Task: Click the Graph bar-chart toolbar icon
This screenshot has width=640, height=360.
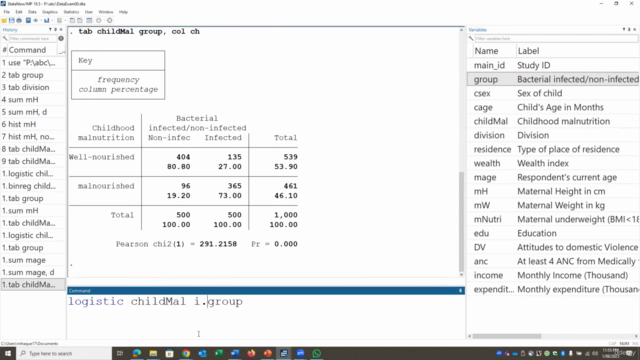Action: (x=47, y=20)
